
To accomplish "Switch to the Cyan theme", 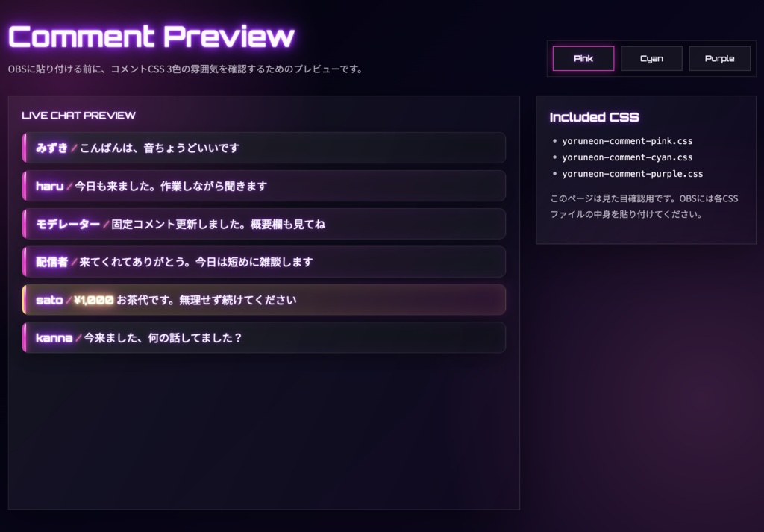I will pyautogui.click(x=651, y=58).
